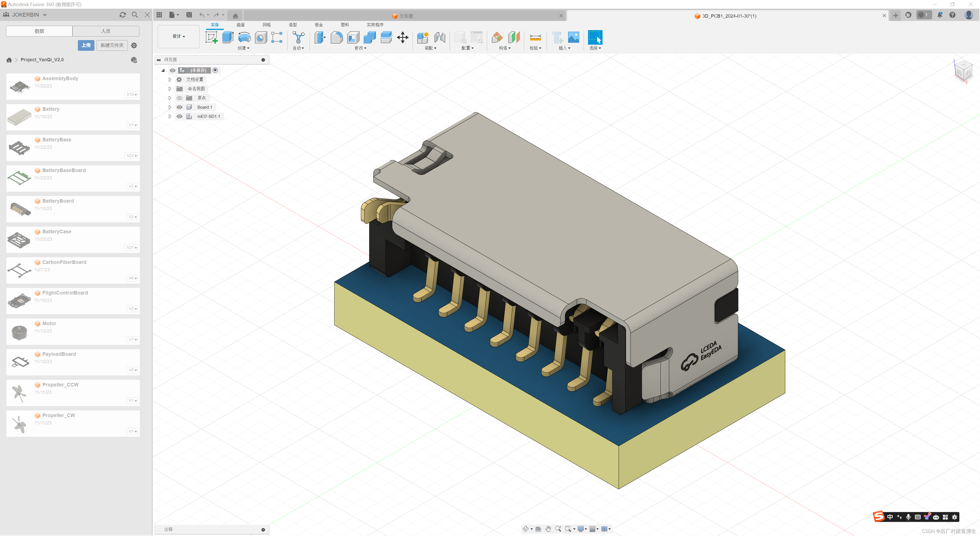Viewport: 980px width, 536px height.
Task: Toggle visibility of the root component
Action: pyautogui.click(x=173, y=70)
